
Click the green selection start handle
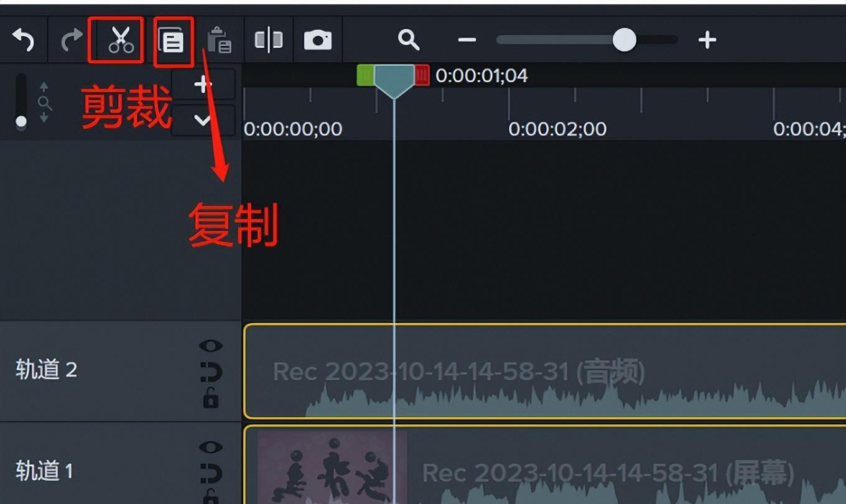(365, 75)
